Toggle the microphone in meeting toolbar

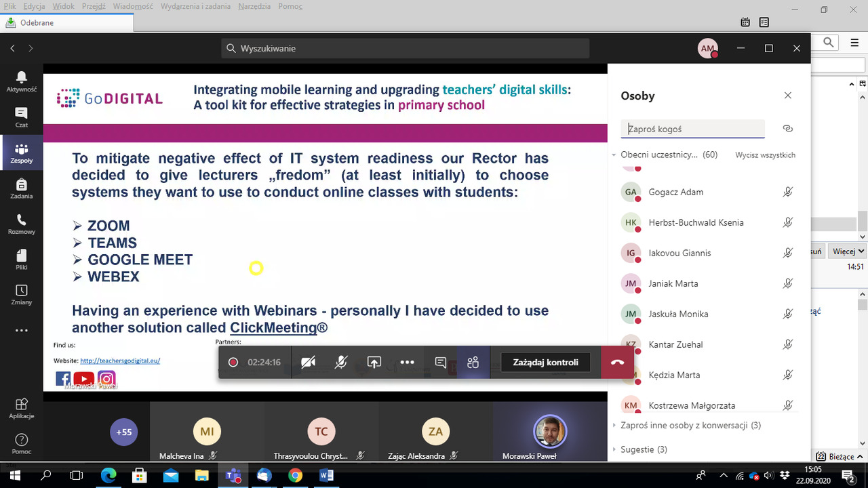pyautogui.click(x=341, y=363)
